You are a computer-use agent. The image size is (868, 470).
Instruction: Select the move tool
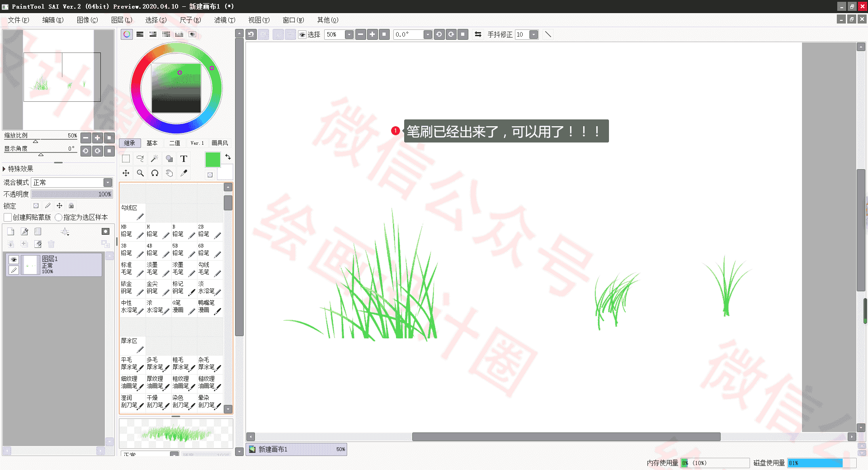[x=126, y=173]
